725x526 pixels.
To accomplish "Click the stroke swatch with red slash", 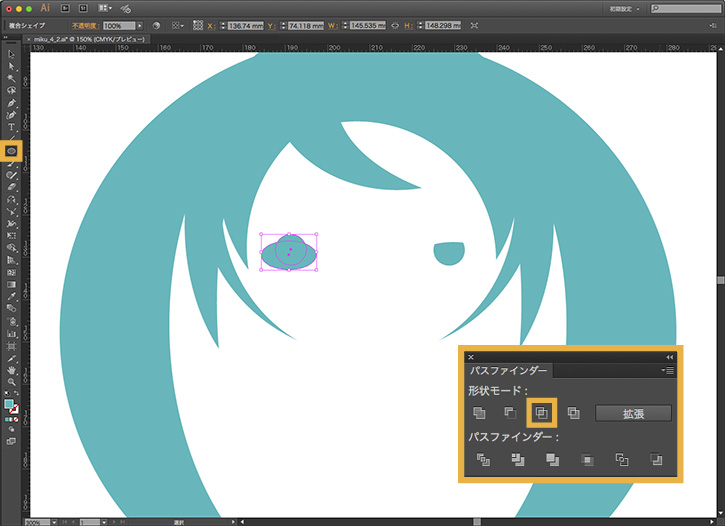I will click(14, 409).
